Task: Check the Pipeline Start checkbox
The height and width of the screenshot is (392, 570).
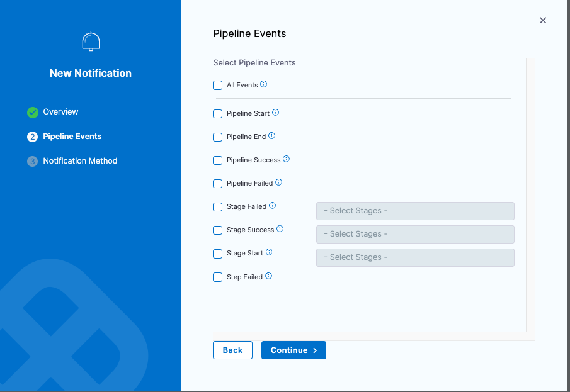Action: point(218,114)
